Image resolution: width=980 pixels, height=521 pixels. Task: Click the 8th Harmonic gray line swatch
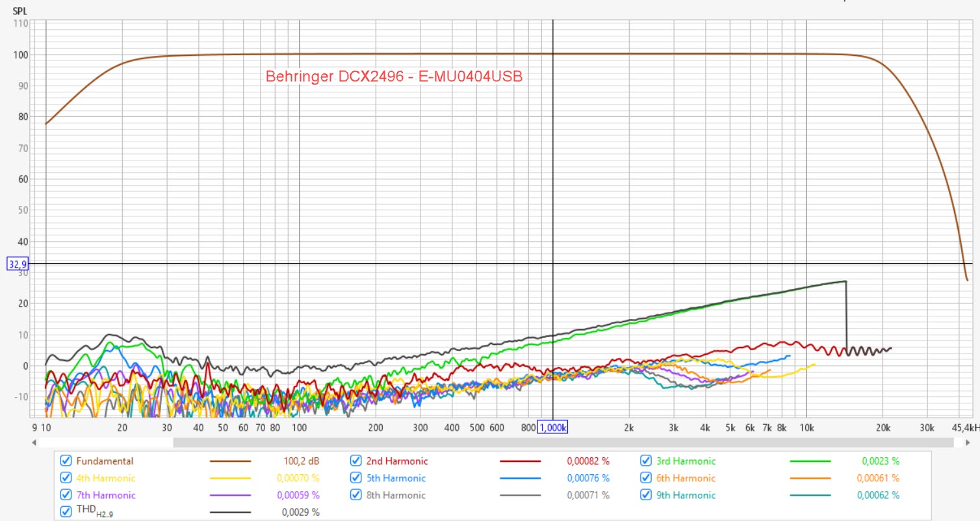tap(521, 495)
